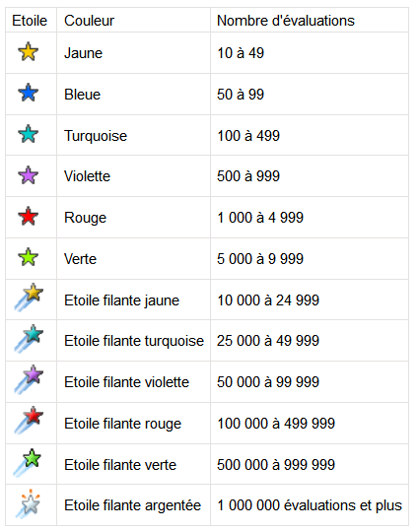Click the green shooting star icon
Viewport: 418px width, 532px height.
28,463
